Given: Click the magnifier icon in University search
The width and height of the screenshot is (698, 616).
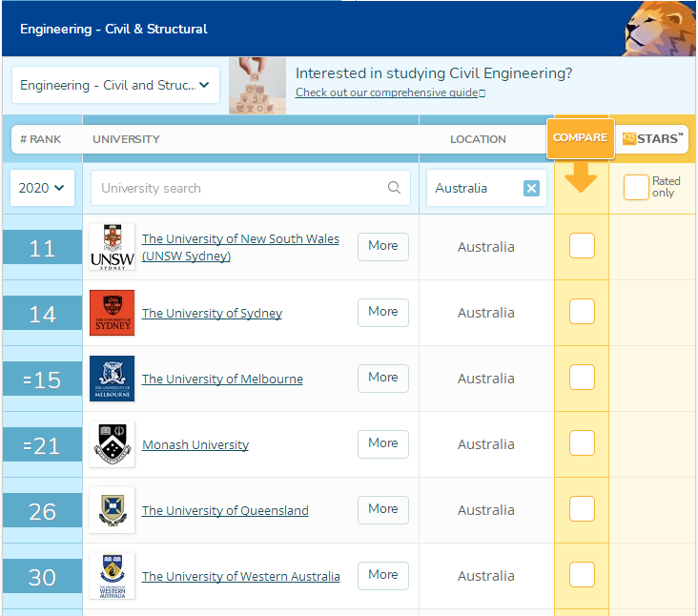Looking at the screenshot, I should pyautogui.click(x=394, y=188).
